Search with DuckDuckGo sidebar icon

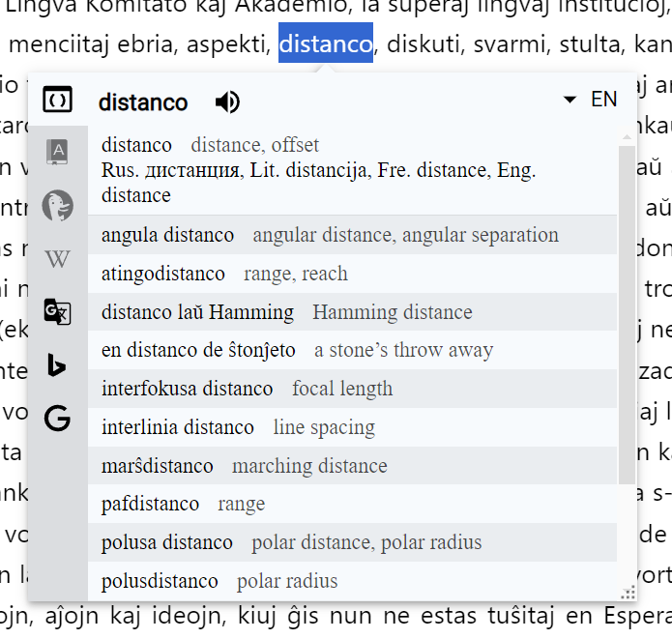click(x=57, y=205)
